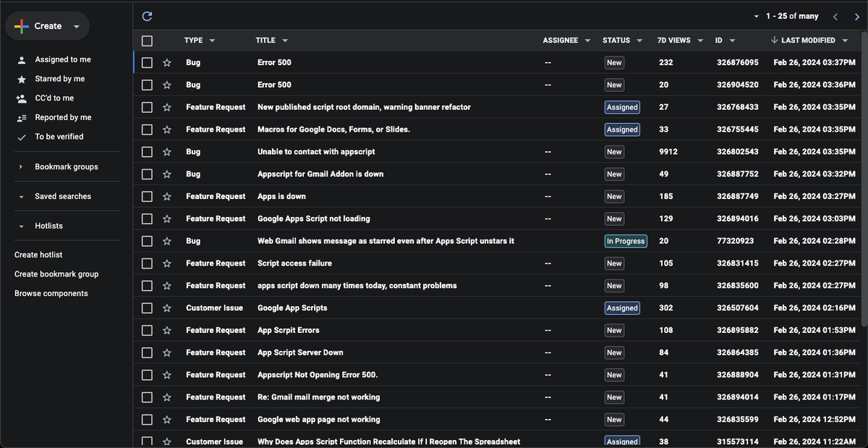The image size is (868, 448).
Task: Refresh the issue list
Action: [148, 16]
